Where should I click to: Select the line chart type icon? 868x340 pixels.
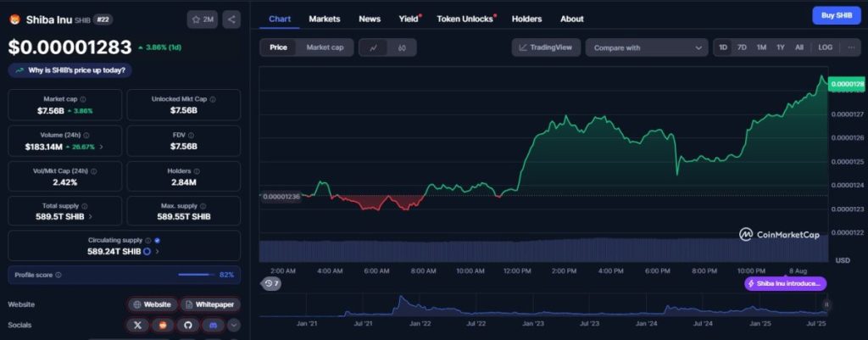point(374,48)
